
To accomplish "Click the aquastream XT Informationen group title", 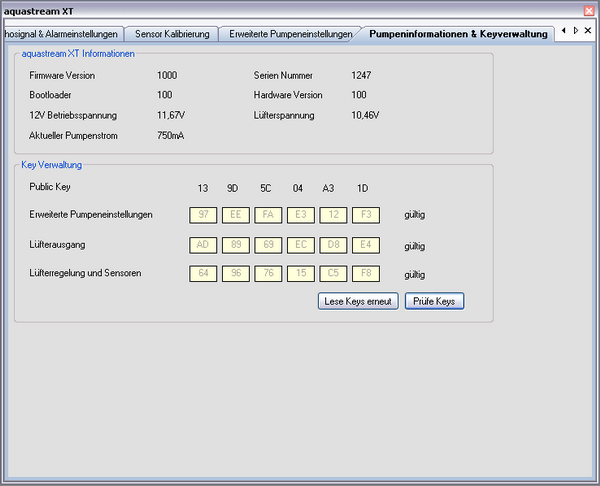I will click(x=78, y=54).
